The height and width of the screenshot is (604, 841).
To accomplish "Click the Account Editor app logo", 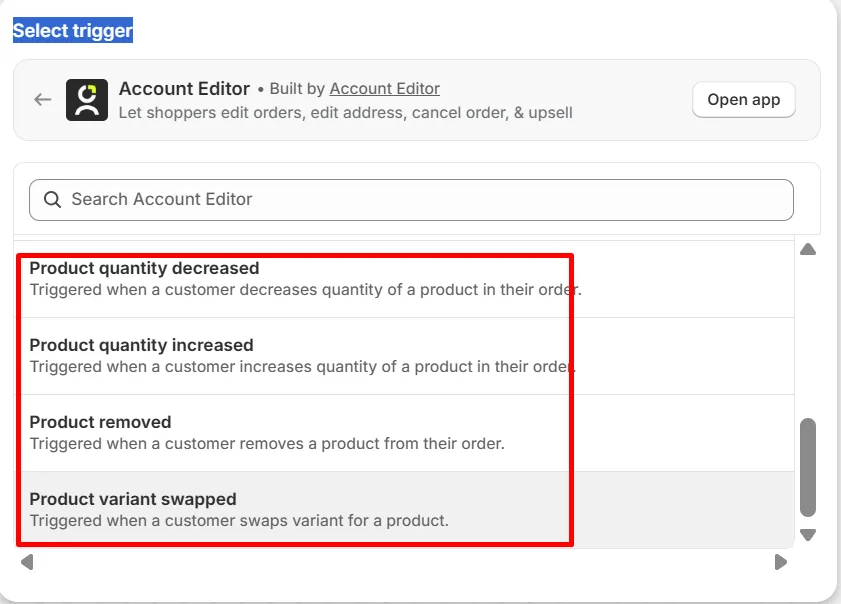I will 87,100.
